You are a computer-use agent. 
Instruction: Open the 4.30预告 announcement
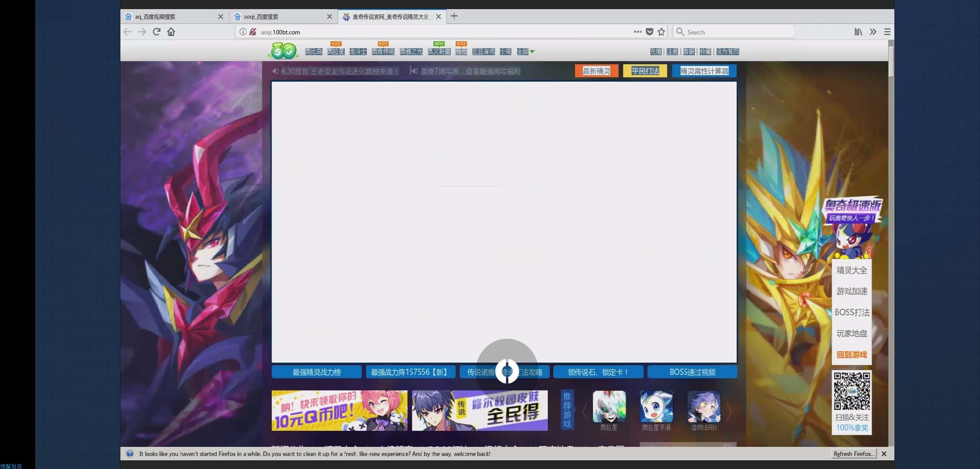pos(339,71)
